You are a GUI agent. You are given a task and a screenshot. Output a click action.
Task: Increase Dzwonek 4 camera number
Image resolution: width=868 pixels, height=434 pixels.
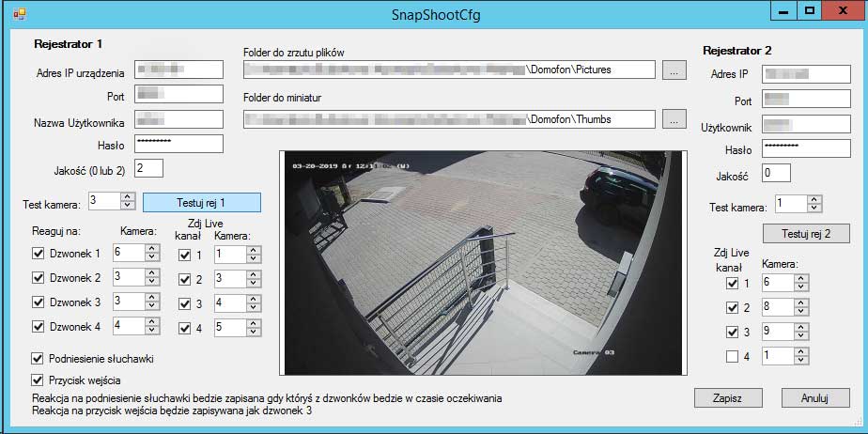[150, 322]
